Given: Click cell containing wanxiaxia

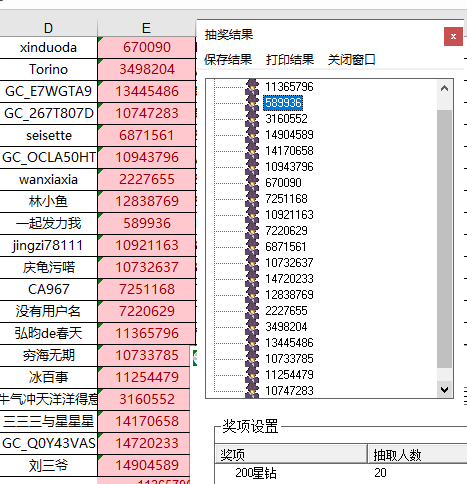Looking at the screenshot, I should [48, 180].
